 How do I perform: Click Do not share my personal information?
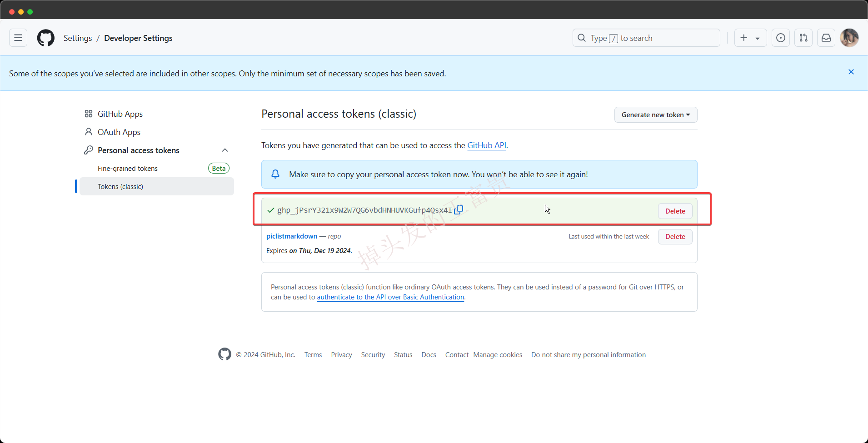point(589,355)
